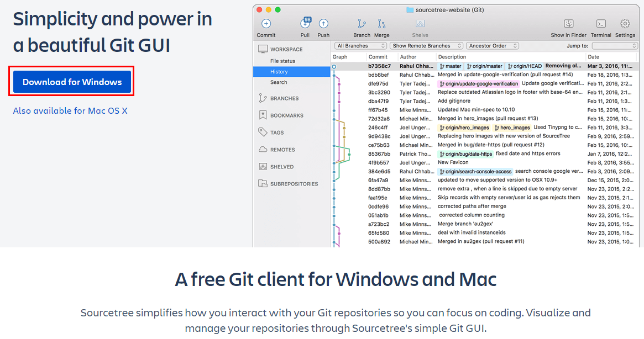Select File status in sidebar
Viewport: 644px width, 339px height.
[x=282, y=61]
